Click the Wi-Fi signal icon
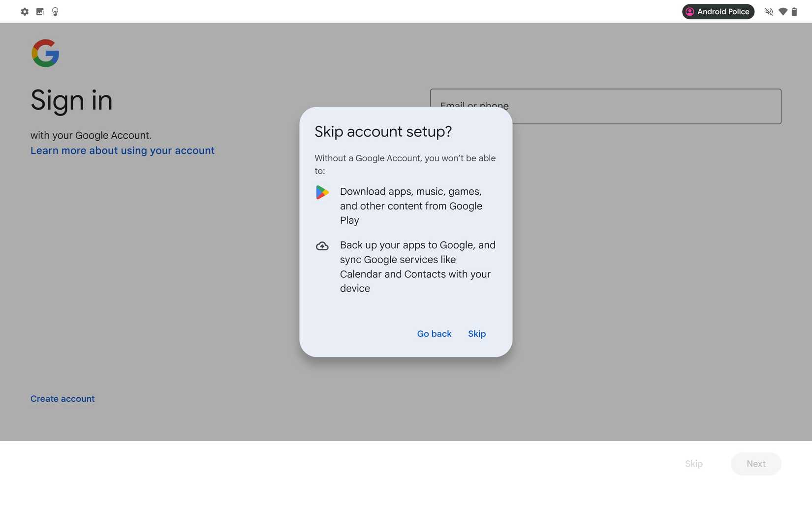The width and height of the screenshot is (812, 507). click(x=782, y=11)
